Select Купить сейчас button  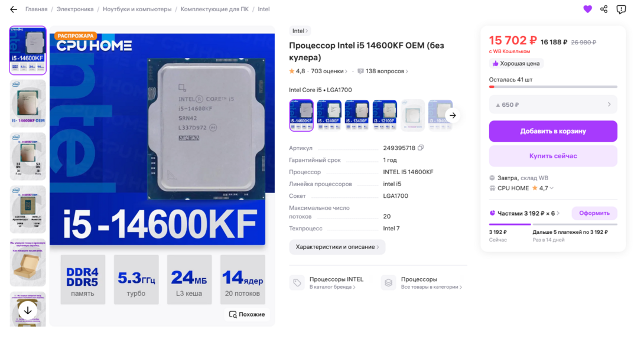point(553,156)
